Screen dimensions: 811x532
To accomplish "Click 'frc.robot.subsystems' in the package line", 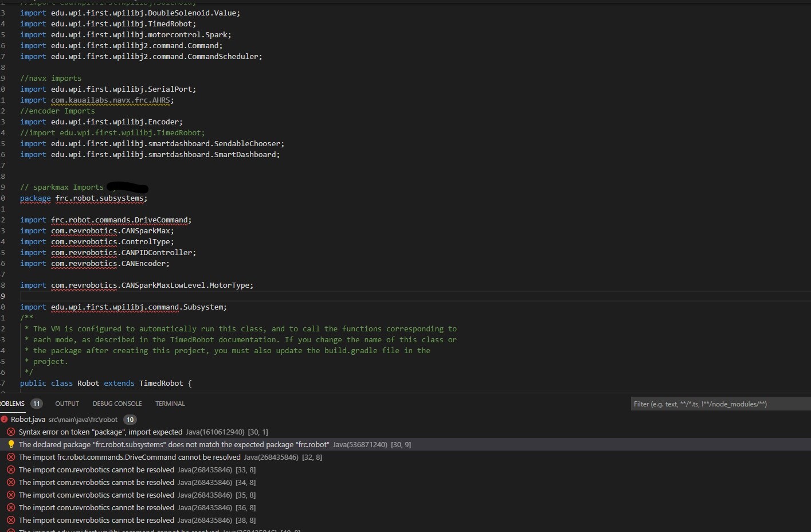I will pos(99,198).
